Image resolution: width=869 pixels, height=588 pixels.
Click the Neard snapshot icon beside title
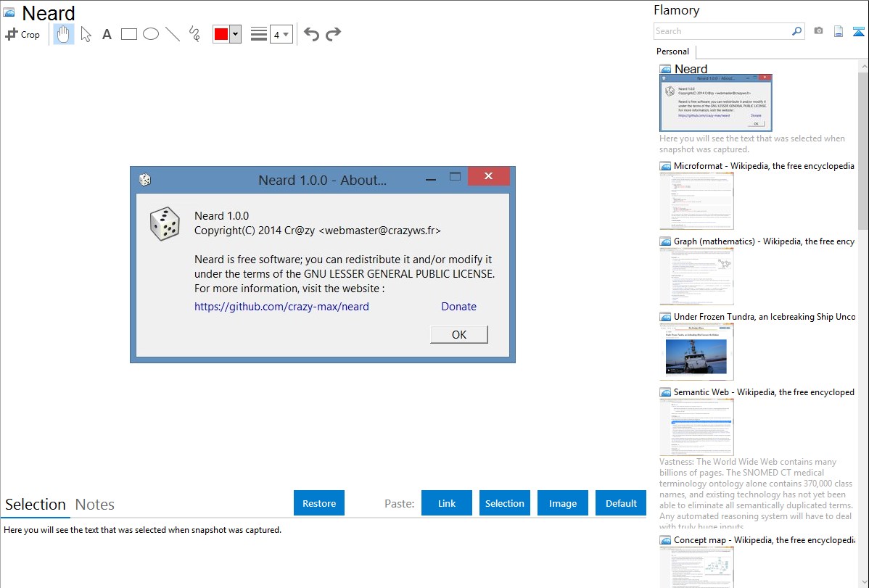tap(9, 12)
